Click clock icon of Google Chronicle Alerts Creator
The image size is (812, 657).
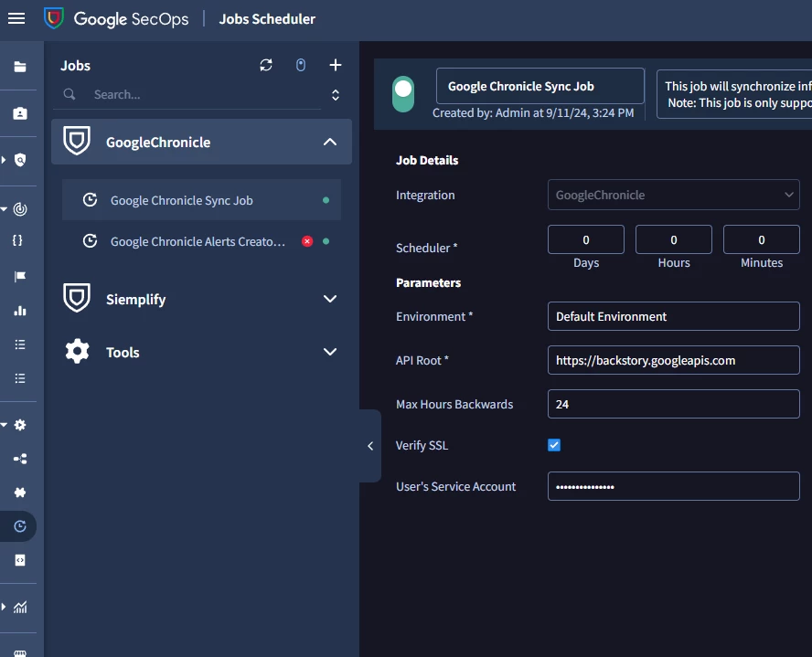click(x=91, y=241)
